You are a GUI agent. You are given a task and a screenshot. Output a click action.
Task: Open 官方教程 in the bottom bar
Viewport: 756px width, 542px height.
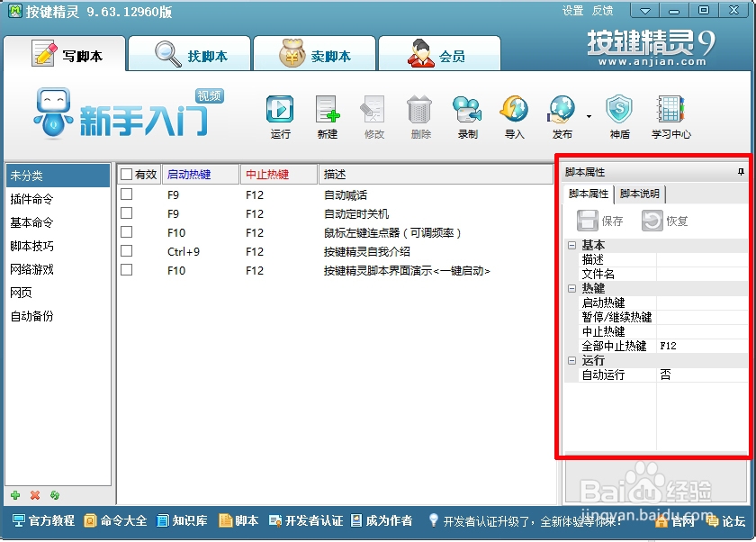[43, 520]
